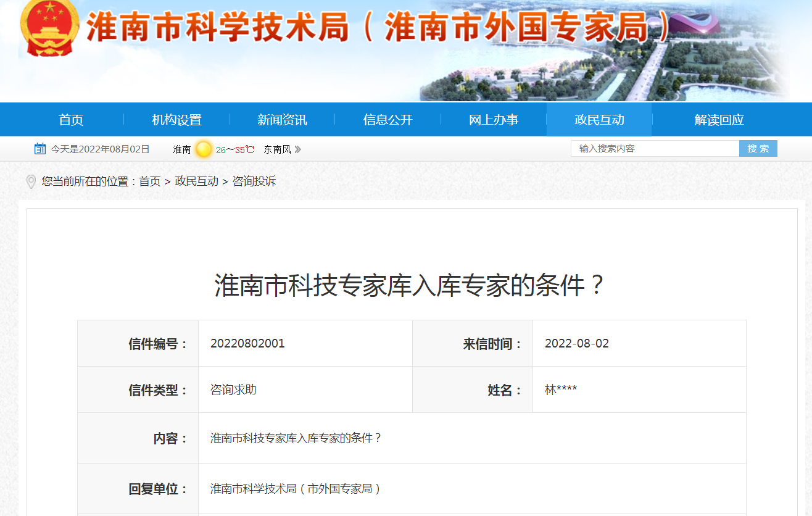Focus the 输入搜索内容 search field

655,149
